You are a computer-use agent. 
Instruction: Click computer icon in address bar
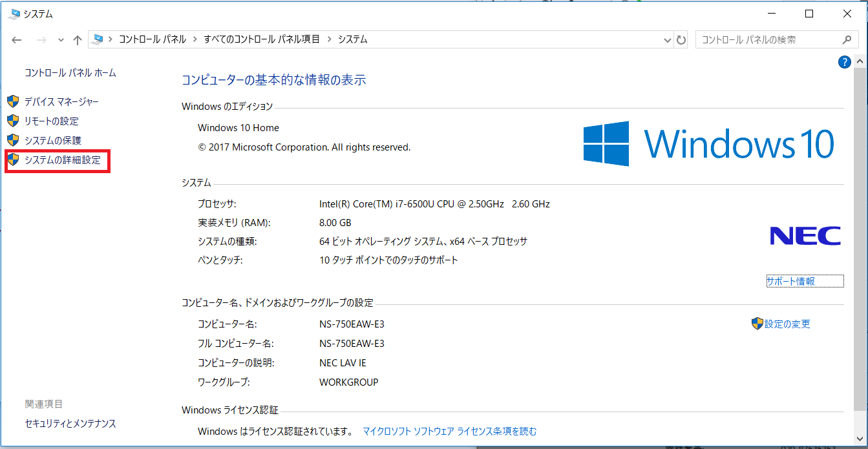click(98, 39)
